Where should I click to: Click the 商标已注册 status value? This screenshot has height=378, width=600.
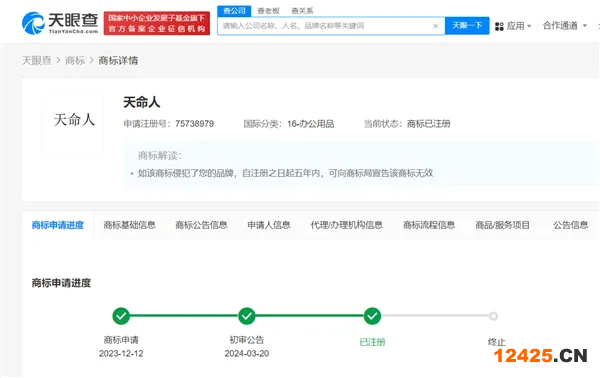[429, 124]
